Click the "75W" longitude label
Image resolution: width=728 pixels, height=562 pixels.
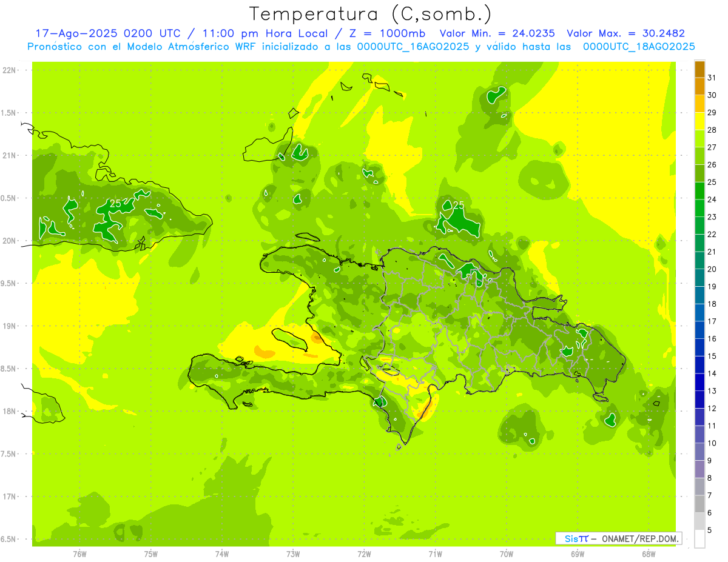[x=151, y=554]
